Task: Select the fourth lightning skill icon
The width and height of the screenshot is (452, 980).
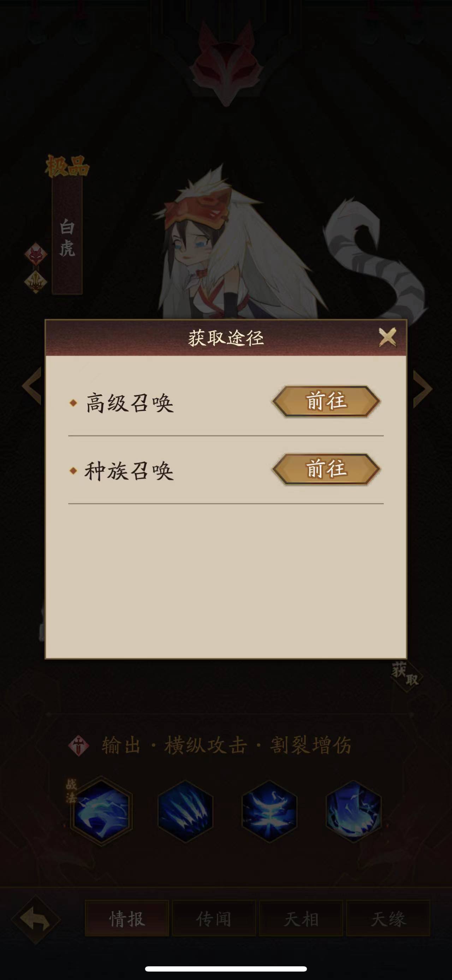Action: 353,811
